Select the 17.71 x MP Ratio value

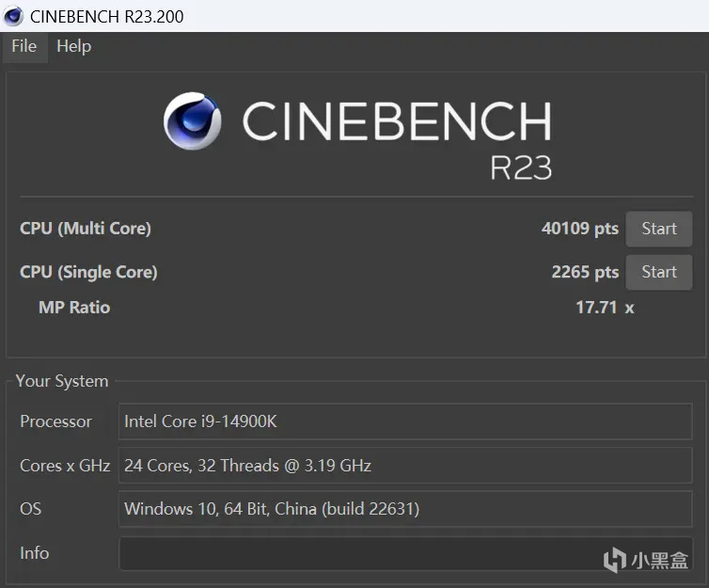(605, 308)
